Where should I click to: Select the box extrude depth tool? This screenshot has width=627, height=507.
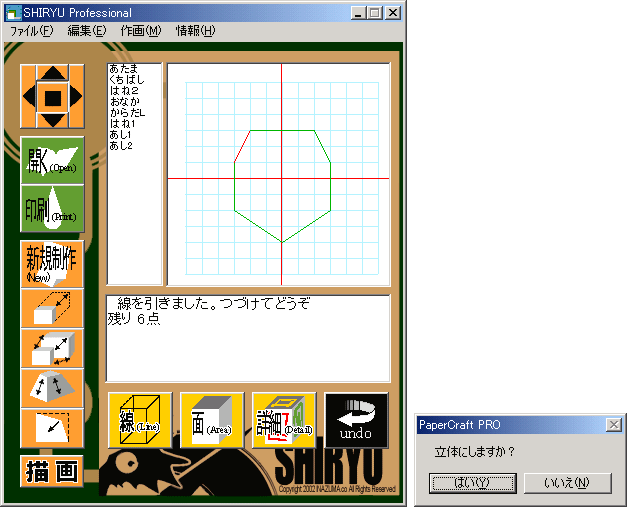(52, 308)
